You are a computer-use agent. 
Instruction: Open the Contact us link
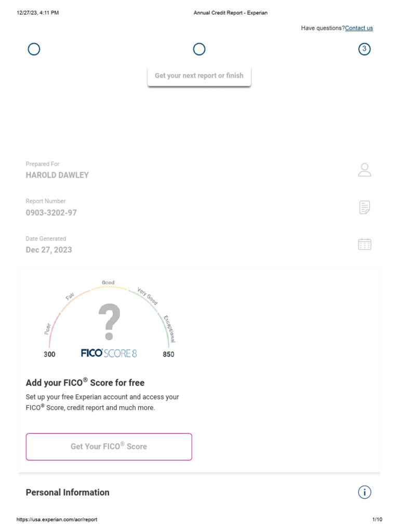pyautogui.click(x=359, y=28)
